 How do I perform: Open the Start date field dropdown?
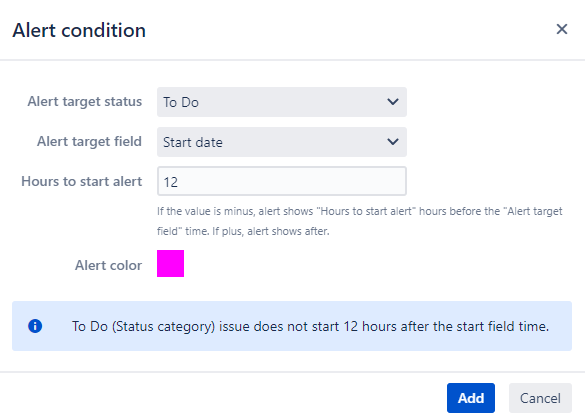pos(282,142)
